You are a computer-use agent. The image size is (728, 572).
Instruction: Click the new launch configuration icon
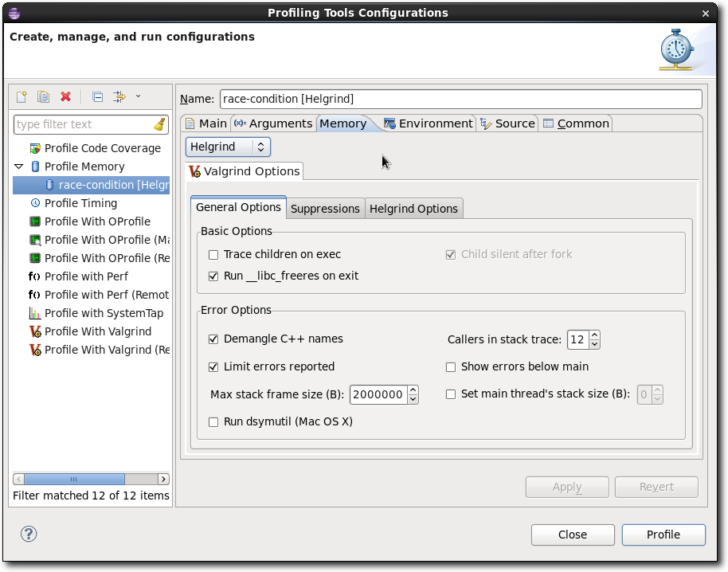[x=22, y=96]
